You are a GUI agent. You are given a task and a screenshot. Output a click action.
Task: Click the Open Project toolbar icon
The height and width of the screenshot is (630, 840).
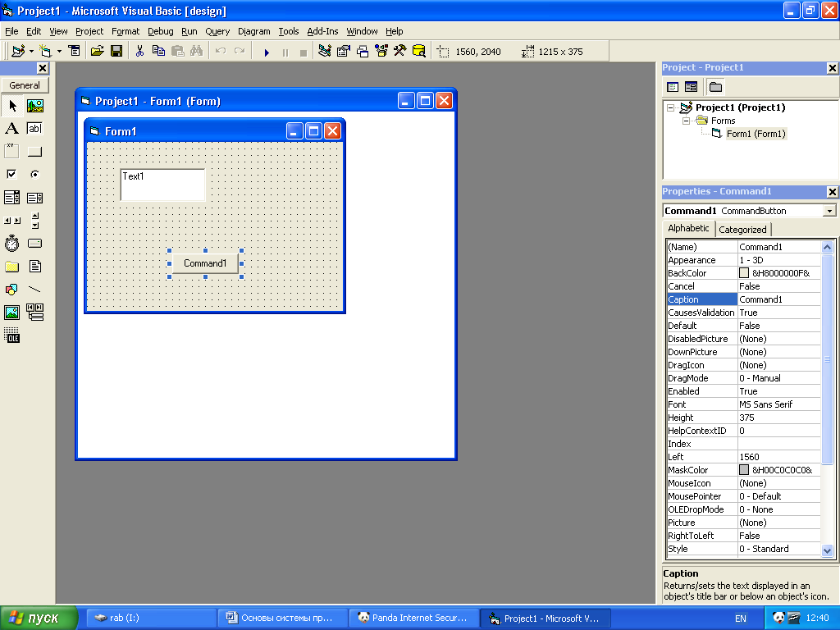point(97,52)
